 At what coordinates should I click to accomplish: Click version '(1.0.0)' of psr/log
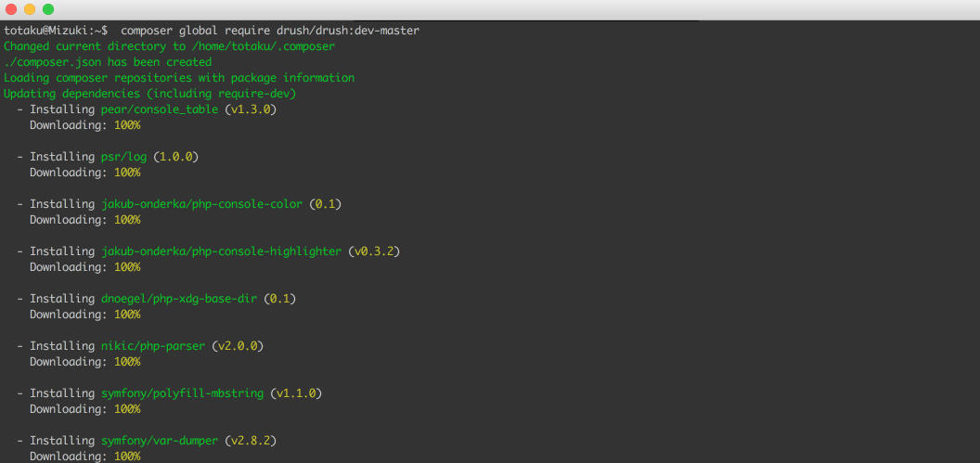pos(175,157)
